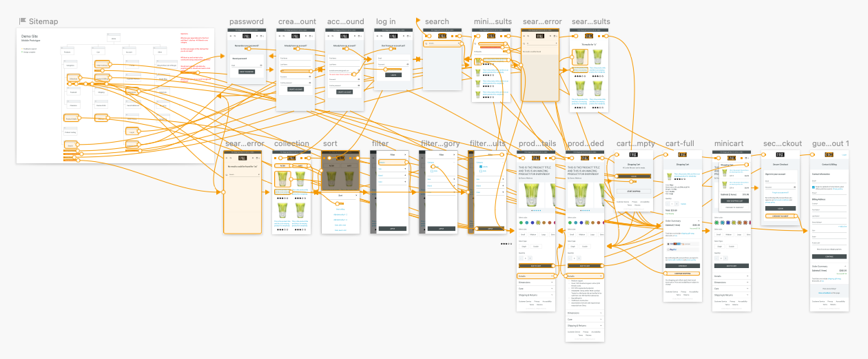This screenshot has height=359, width=868.
Task: Decrease quantity in cart-full artboard
Action: point(668,204)
